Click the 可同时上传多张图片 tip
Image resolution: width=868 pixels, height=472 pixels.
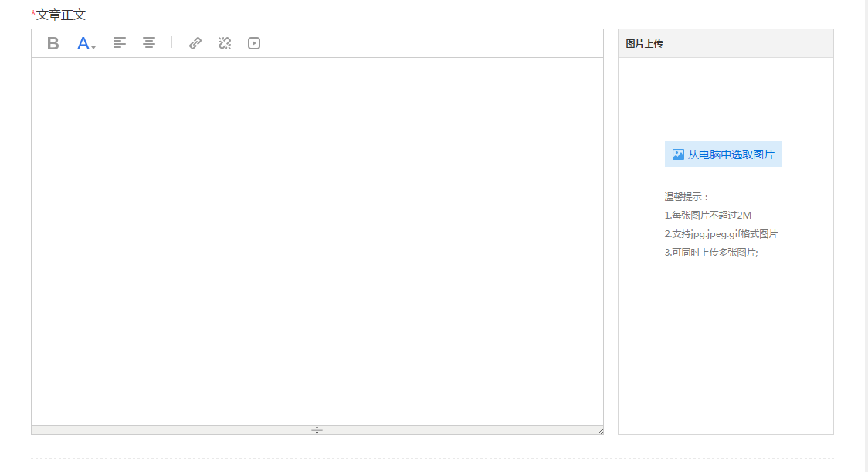pyautogui.click(x=711, y=253)
